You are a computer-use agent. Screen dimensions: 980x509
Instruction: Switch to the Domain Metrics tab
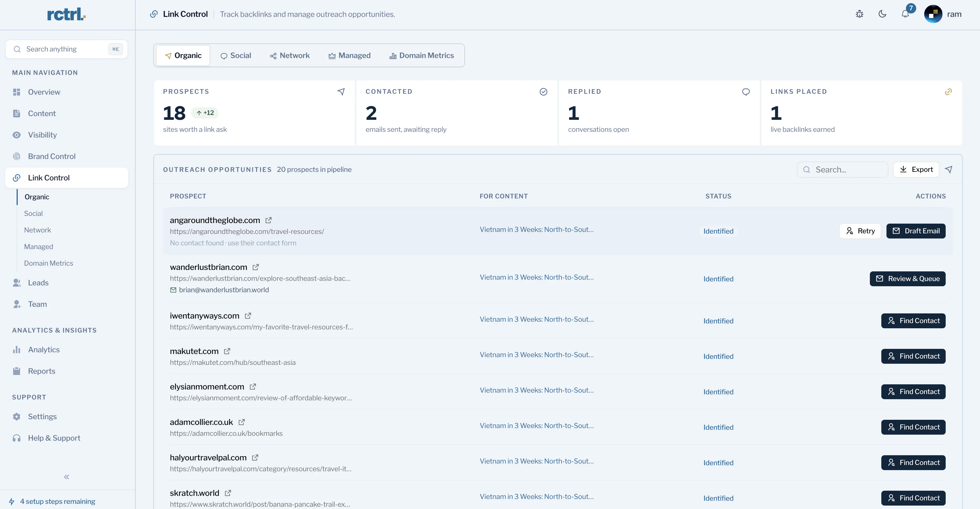(x=422, y=55)
